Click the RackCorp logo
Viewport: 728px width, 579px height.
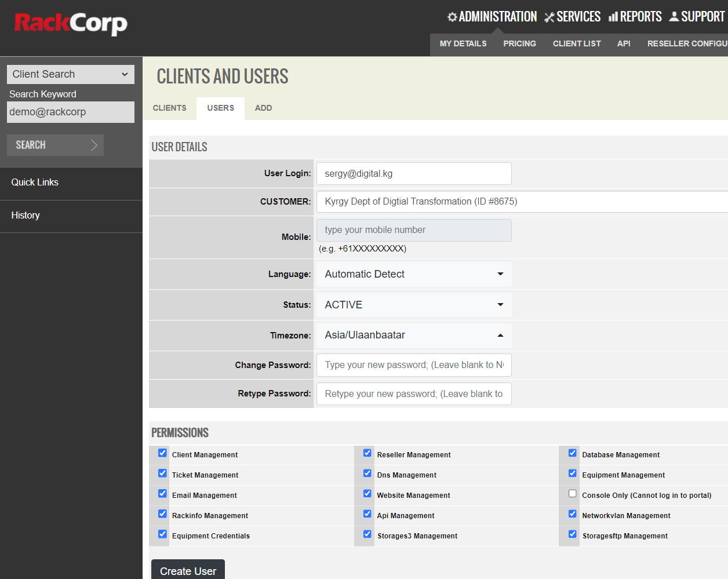point(71,23)
